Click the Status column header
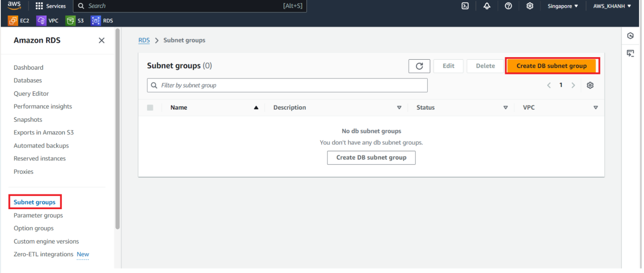Viewport: 644px width, 273px height. 426,108
